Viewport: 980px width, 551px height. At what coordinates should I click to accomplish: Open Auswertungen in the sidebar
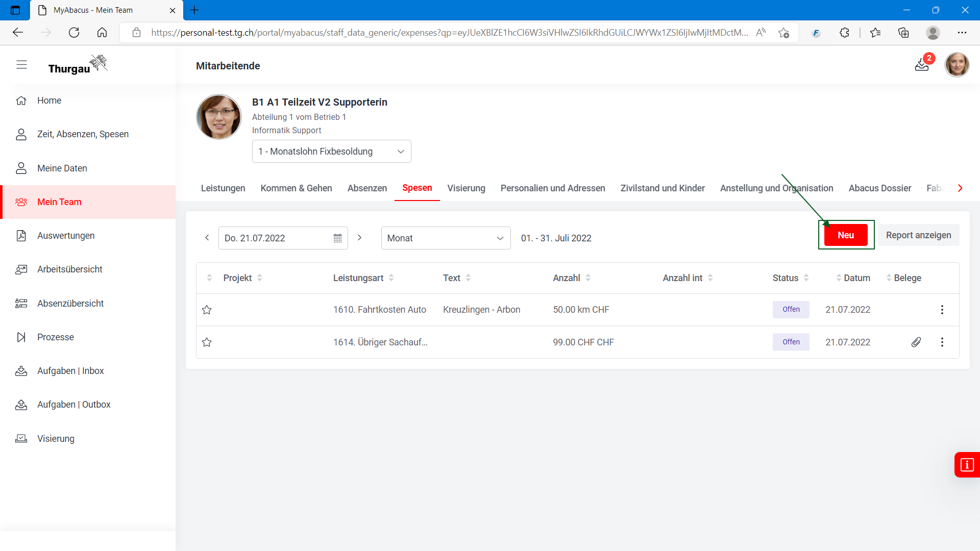tap(66, 236)
